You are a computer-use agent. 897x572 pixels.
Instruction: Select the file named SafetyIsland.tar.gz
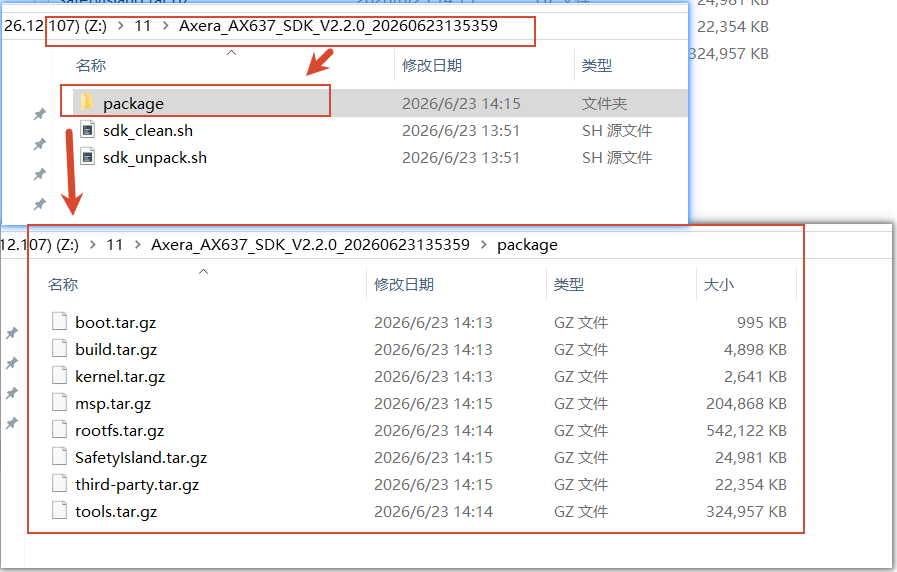pyautogui.click(x=141, y=458)
